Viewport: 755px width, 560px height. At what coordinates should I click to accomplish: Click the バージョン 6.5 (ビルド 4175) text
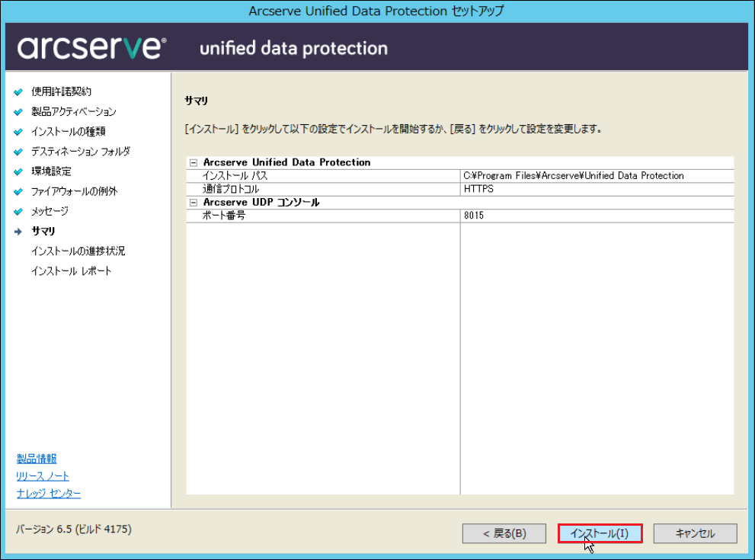[x=74, y=530]
